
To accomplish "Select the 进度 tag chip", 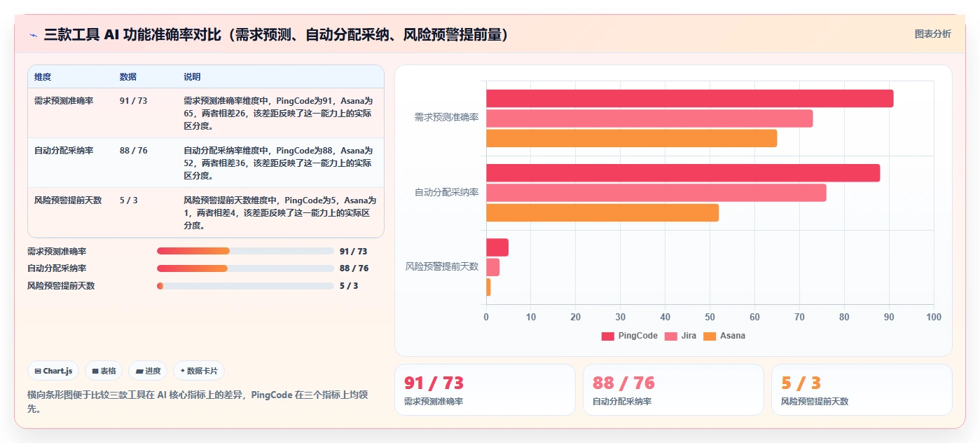I will 148,371.
